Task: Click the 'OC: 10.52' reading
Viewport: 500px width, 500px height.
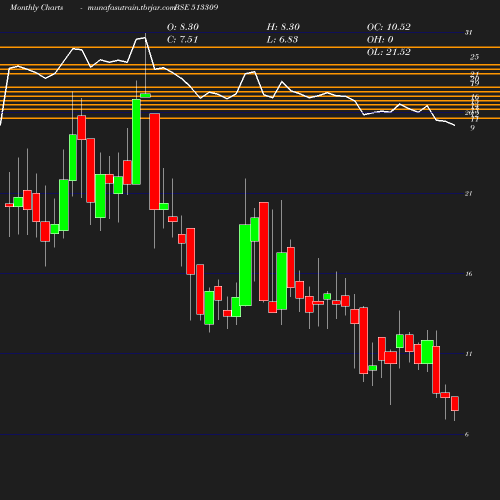Action: click(389, 27)
